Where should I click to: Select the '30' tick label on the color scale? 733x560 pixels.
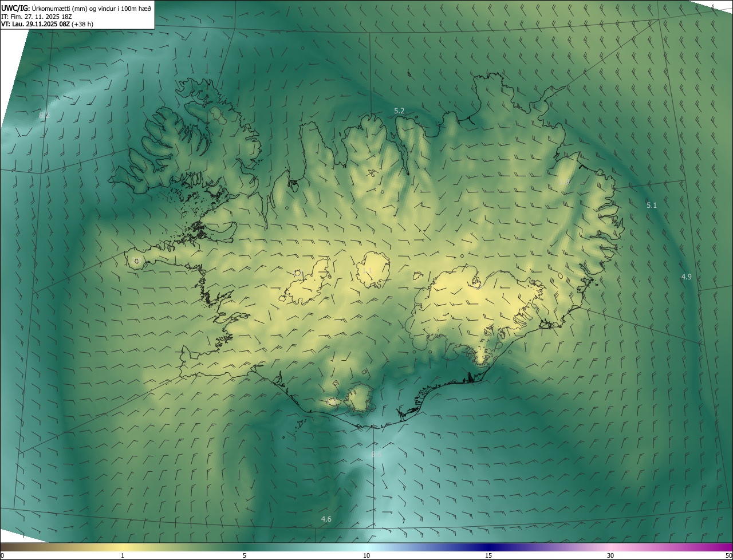point(610,555)
